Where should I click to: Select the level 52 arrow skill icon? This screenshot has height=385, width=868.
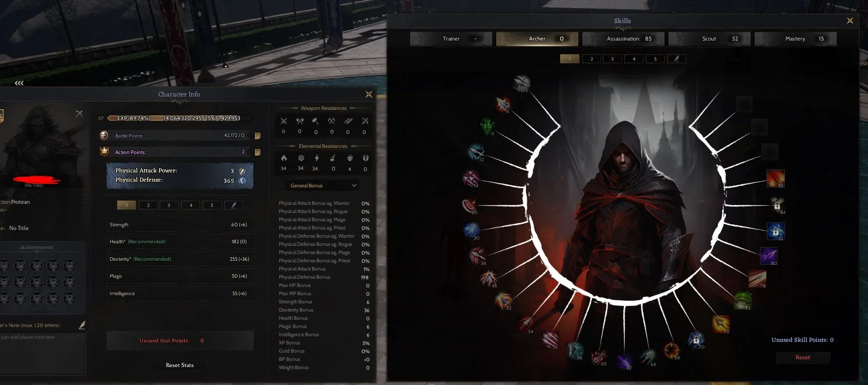coord(503,300)
